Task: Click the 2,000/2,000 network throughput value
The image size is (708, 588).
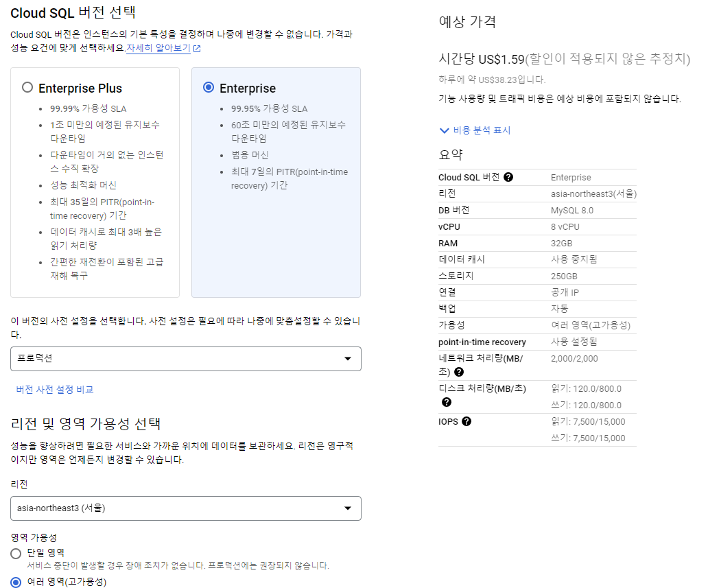Action: [574, 359]
